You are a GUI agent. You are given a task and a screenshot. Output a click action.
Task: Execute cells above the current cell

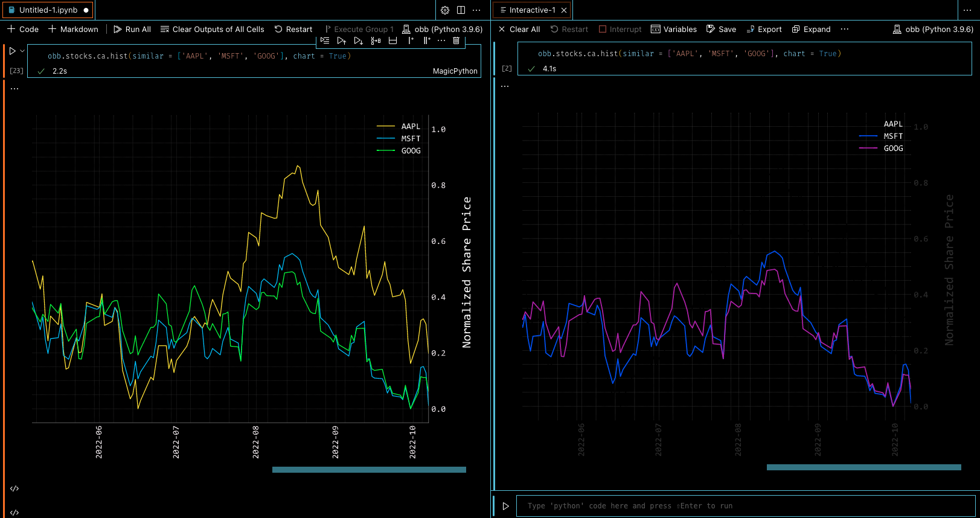pos(342,40)
